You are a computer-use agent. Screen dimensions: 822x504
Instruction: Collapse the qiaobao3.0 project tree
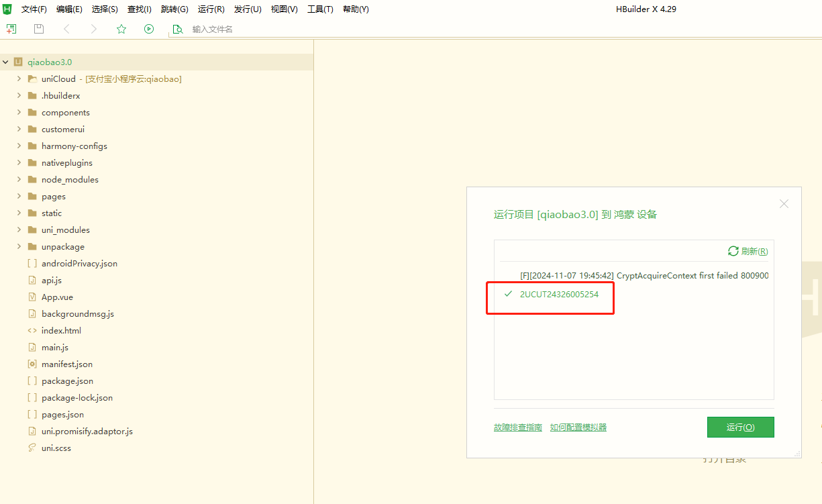(6, 62)
